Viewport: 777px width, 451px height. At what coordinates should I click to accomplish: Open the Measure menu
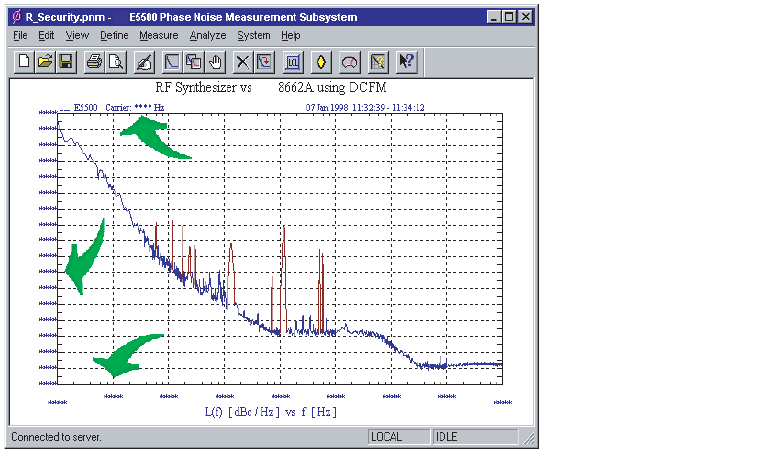(158, 35)
